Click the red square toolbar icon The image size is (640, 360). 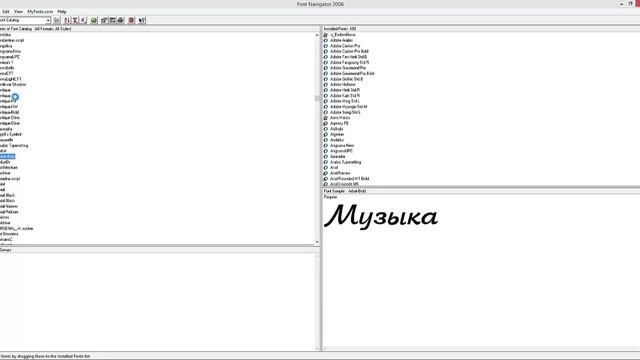[x=131, y=20]
